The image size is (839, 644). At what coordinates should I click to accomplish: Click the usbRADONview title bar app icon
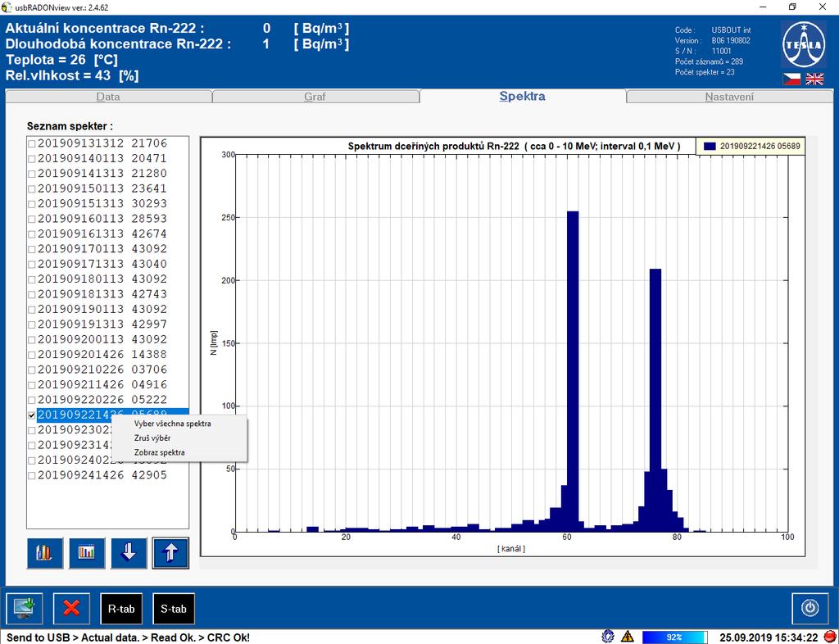pyautogui.click(x=7, y=7)
